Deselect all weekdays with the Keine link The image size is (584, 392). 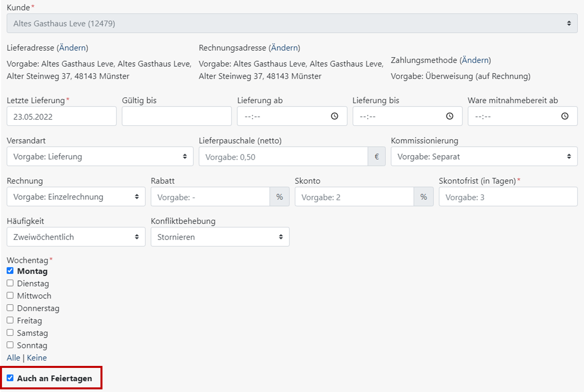[x=37, y=358]
